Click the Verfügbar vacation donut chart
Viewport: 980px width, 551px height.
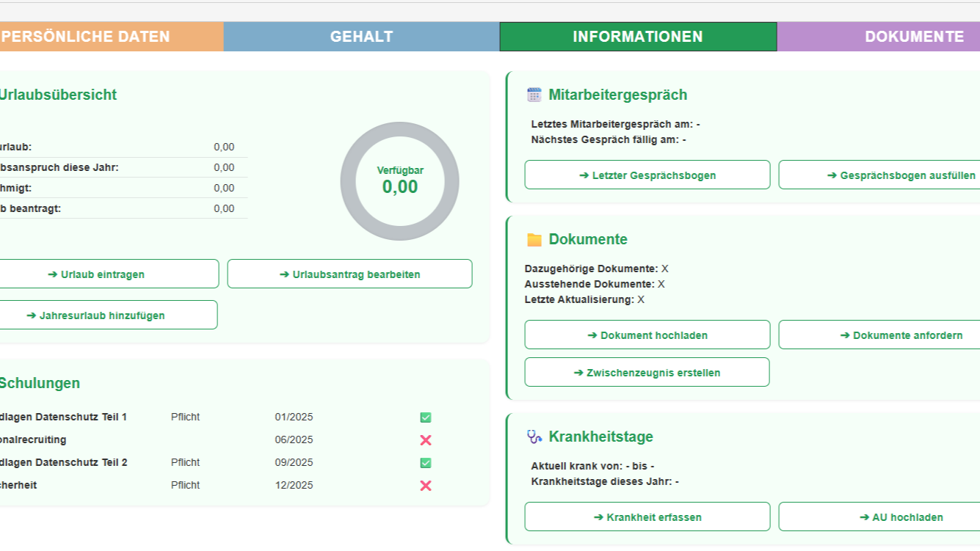400,181
